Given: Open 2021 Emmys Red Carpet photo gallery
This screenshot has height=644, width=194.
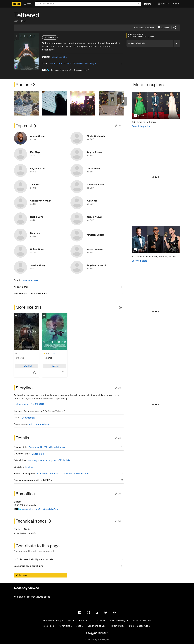Looking at the screenshot, I should [x=156, y=105].
